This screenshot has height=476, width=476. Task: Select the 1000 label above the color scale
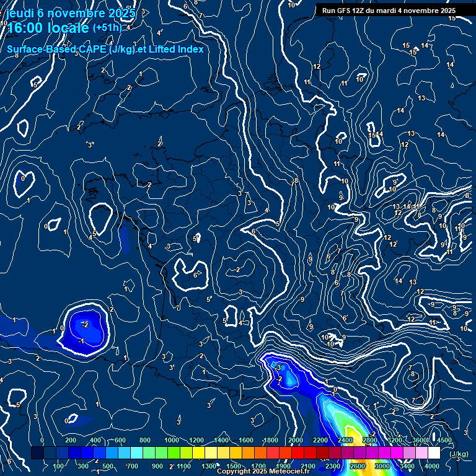pos(172,440)
